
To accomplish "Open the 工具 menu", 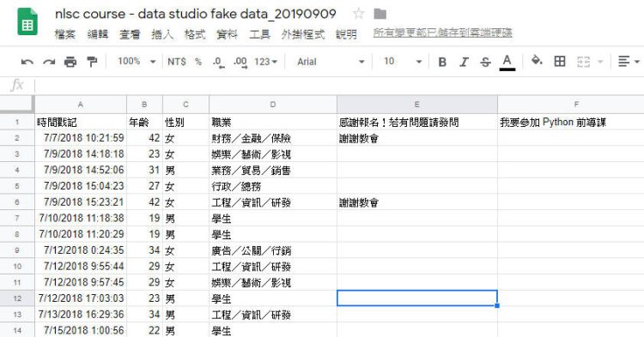I will tap(259, 34).
